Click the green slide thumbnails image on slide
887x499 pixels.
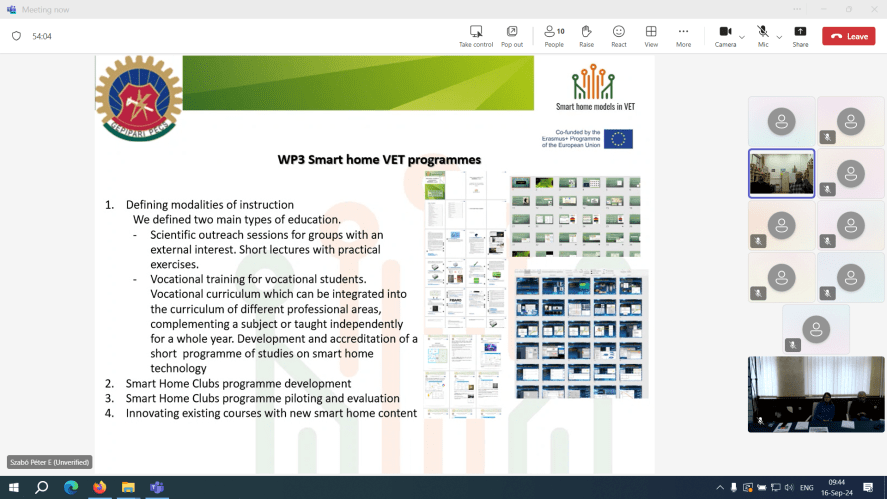pyautogui.click(x=575, y=216)
